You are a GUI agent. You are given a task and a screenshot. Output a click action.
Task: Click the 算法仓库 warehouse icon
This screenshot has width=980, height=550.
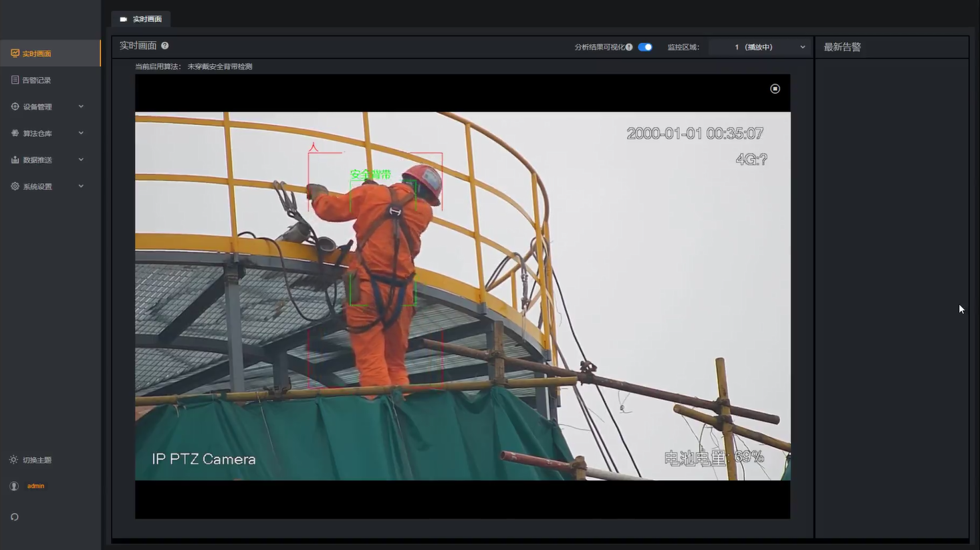(x=15, y=133)
